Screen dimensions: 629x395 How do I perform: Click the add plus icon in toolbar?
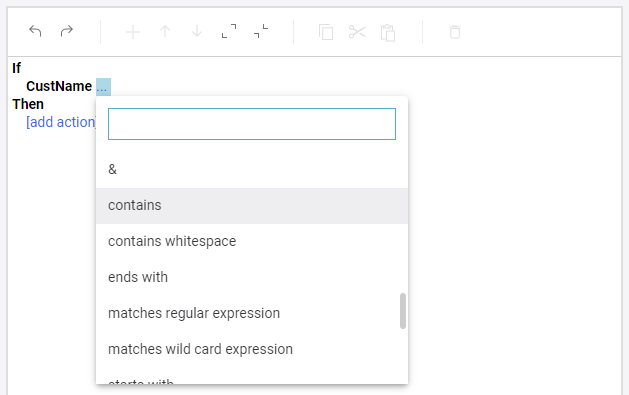point(133,32)
